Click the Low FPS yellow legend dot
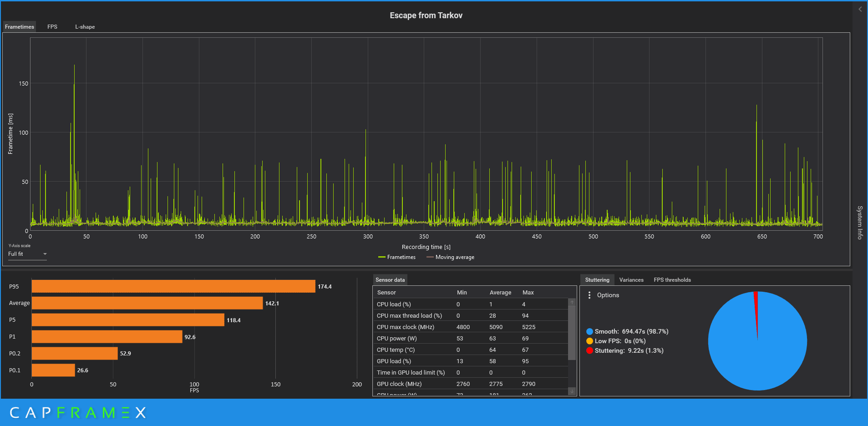 [589, 341]
